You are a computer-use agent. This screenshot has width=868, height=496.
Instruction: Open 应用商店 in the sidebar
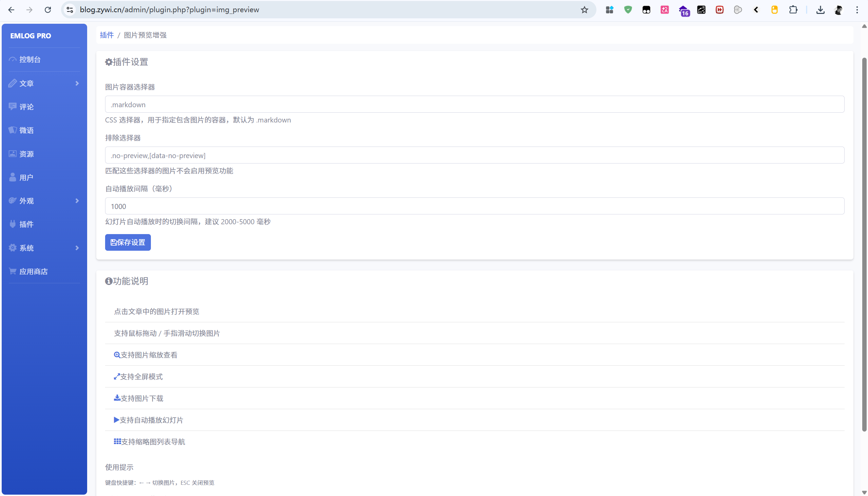click(44, 271)
